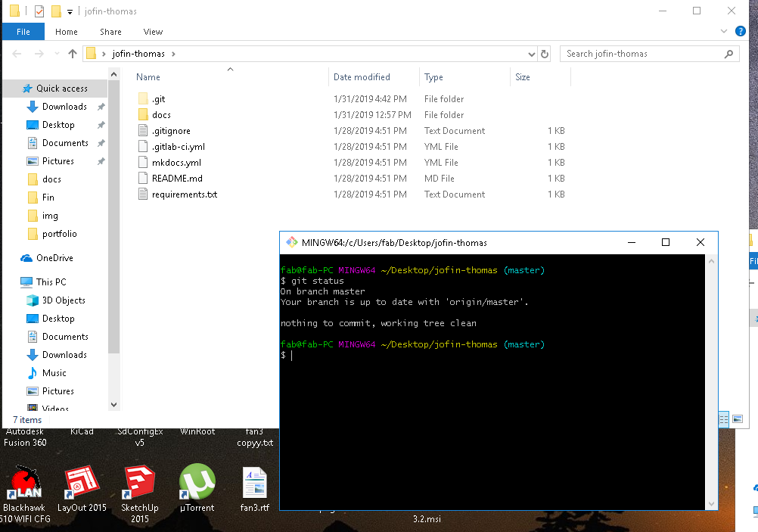Select the requirements.txt file icon
Image resolution: width=758 pixels, height=532 pixels.
[x=143, y=194]
